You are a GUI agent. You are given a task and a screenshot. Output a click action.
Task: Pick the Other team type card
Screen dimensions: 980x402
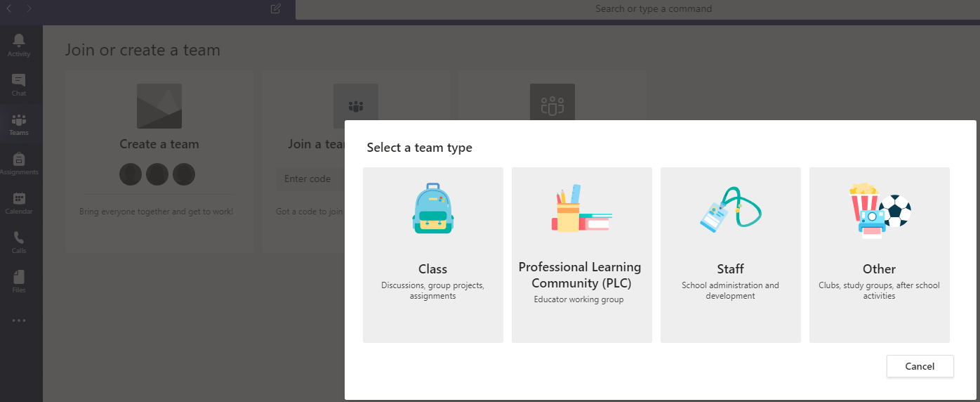879,255
